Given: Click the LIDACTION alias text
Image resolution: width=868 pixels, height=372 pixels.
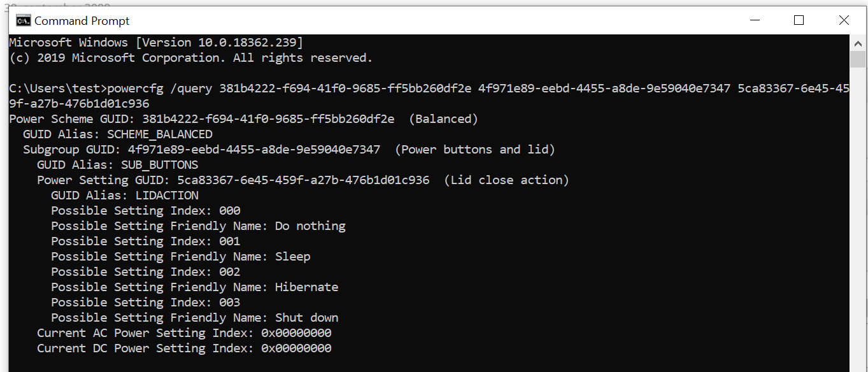Looking at the screenshot, I should [167, 196].
